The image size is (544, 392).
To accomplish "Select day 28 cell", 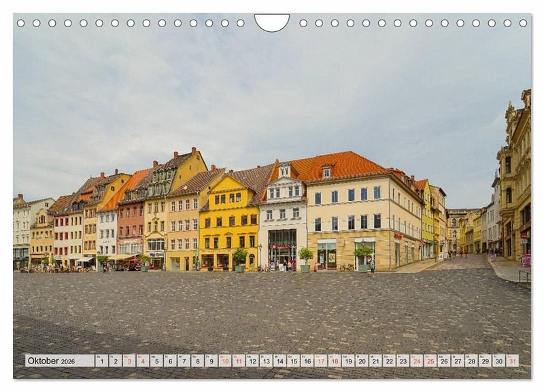I will tap(472, 361).
